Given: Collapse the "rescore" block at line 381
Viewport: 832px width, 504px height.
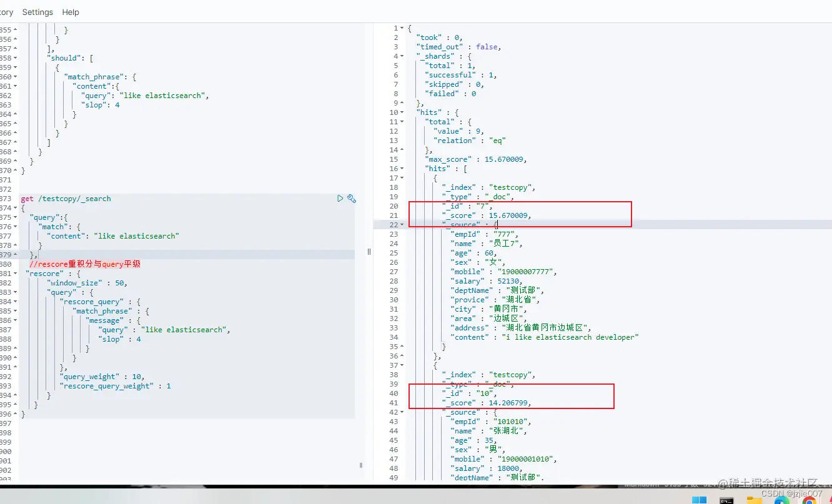Looking at the screenshot, I should (16, 274).
